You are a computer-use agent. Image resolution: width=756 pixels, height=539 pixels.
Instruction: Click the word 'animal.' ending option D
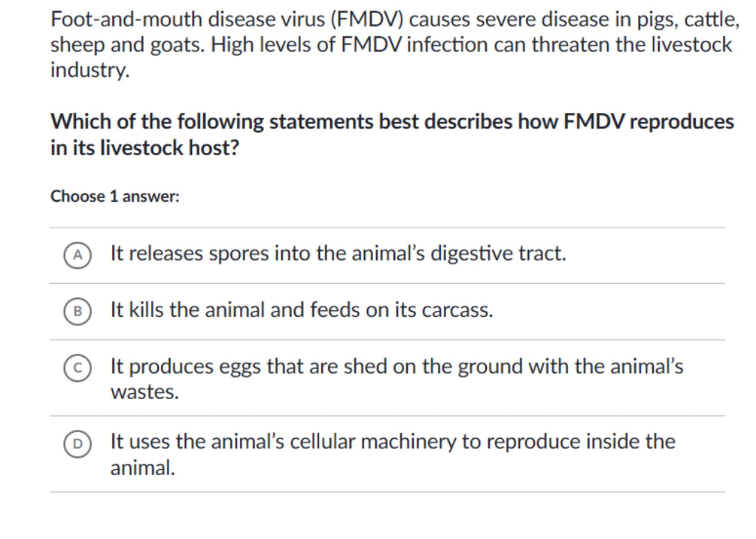(x=143, y=468)
